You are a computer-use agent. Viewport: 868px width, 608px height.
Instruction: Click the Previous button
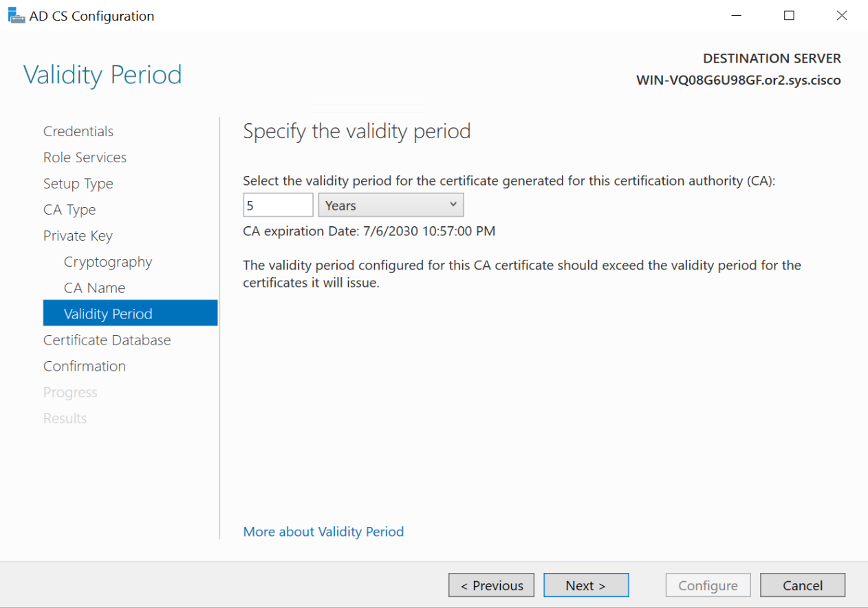491,585
